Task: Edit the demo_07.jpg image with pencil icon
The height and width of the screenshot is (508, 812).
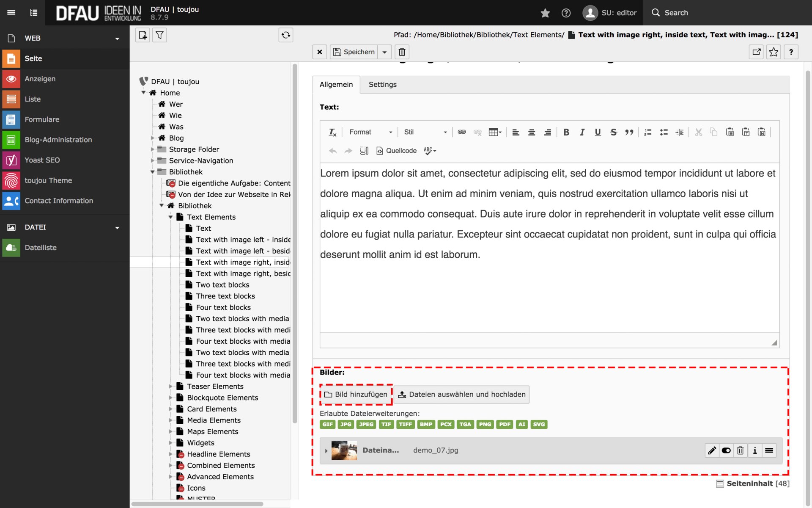Action: [x=712, y=450]
